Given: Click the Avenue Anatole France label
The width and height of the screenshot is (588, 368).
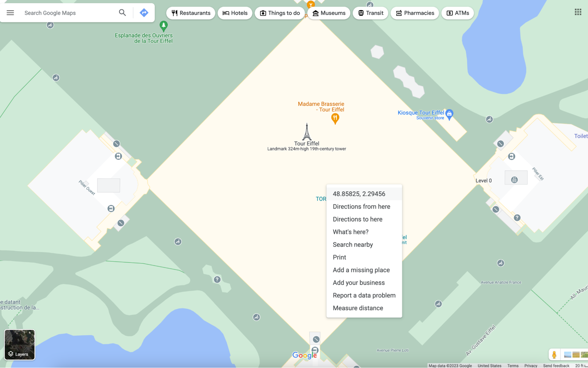Looking at the screenshot, I should coord(501,282).
